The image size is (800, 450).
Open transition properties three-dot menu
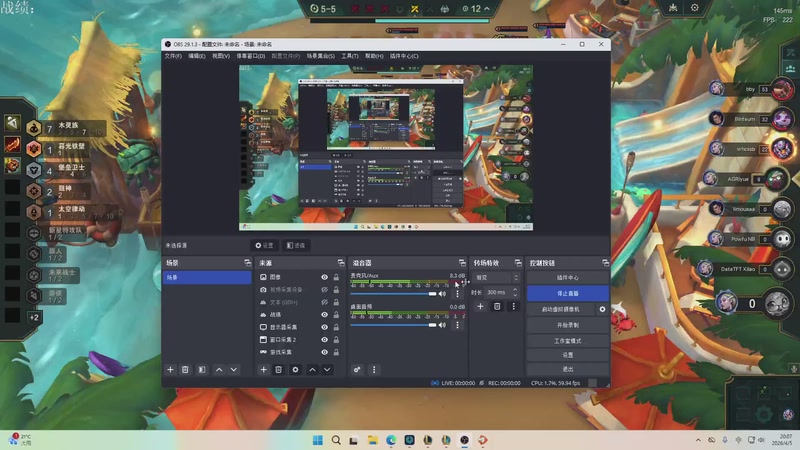514,306
